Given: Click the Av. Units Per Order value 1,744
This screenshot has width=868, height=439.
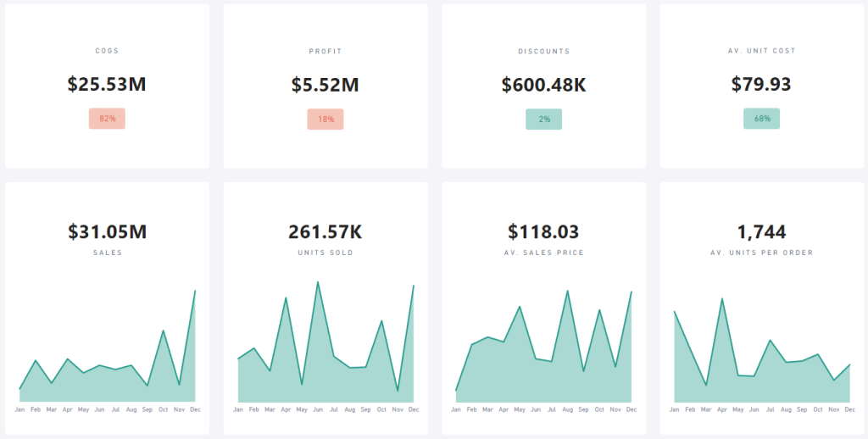Looking at the screenshot, I should click(762, 231).
